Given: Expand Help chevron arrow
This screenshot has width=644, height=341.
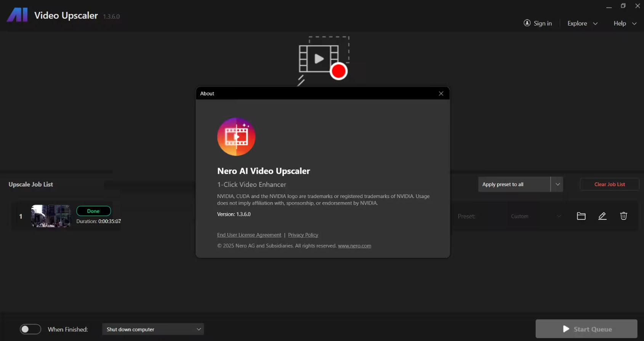Looking at the screenshot, I should tap(634, 24).
